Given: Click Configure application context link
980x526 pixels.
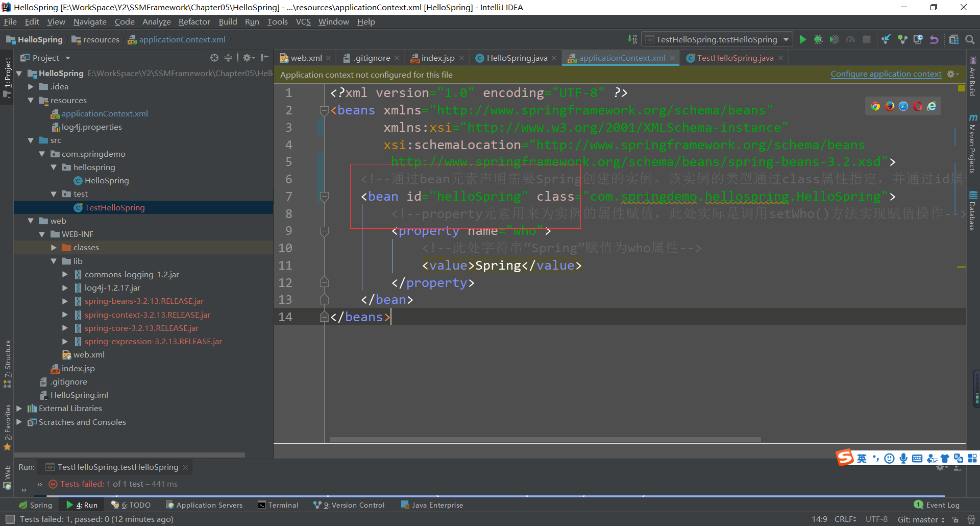Looking at the screenshot, I should tap(886, 74).
